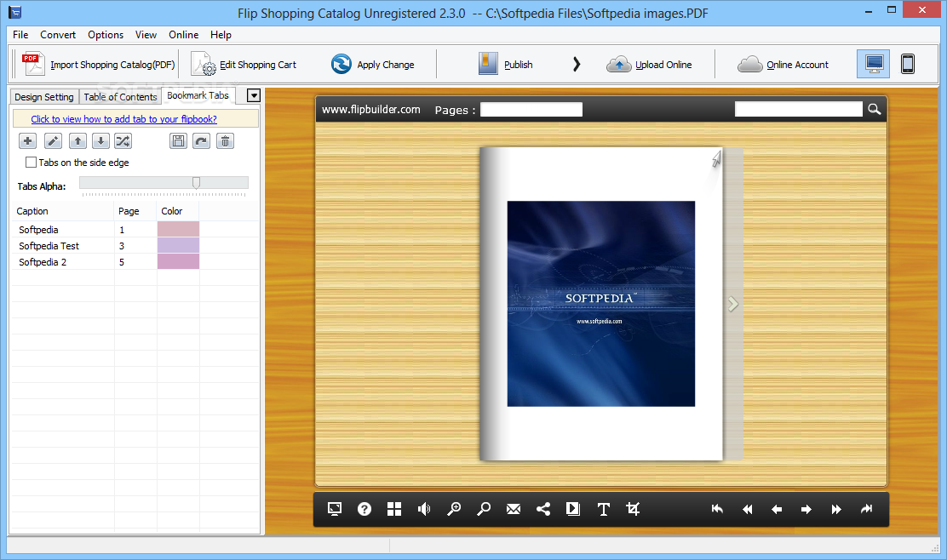The height and width of the screenshot is (560, 947).
Task: Activate the crop tool icon
Action: click(x=633, y=509)
